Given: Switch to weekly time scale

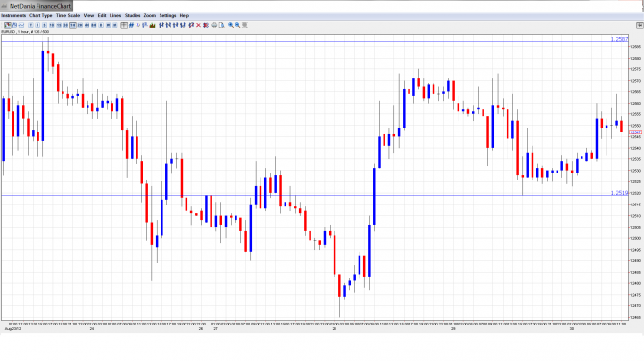Looking at the screenshot, I should pyautogui.click(x=108, y=25).
